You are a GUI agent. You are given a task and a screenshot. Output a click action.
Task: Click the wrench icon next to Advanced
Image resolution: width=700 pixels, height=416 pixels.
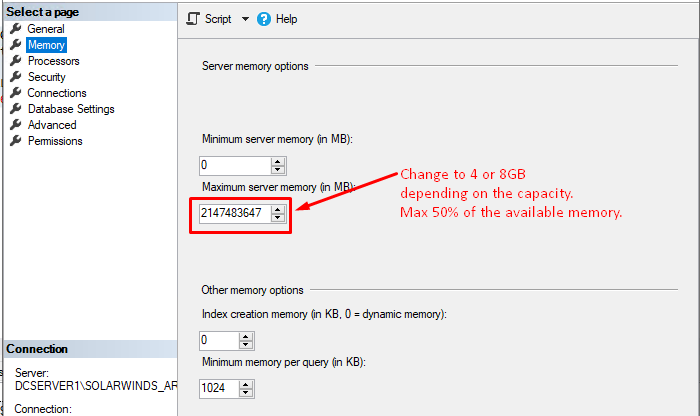(x=16, y=125)
